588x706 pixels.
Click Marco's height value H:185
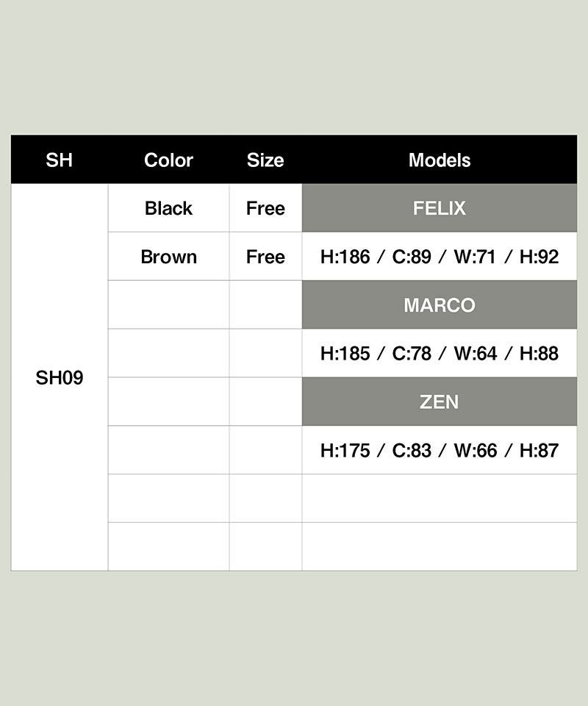(x=345, y=354)
